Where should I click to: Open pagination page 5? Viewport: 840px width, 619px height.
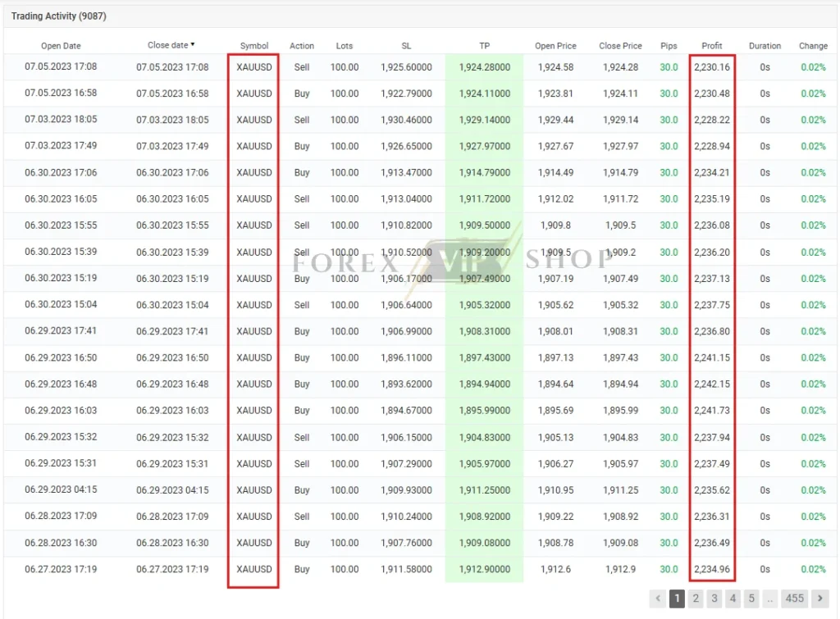pos(751,599)
